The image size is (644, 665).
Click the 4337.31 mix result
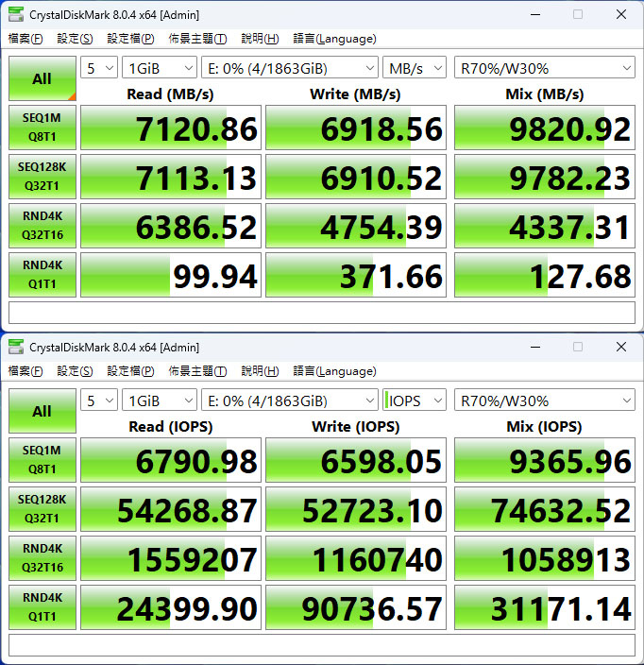(x=545, y=226)
